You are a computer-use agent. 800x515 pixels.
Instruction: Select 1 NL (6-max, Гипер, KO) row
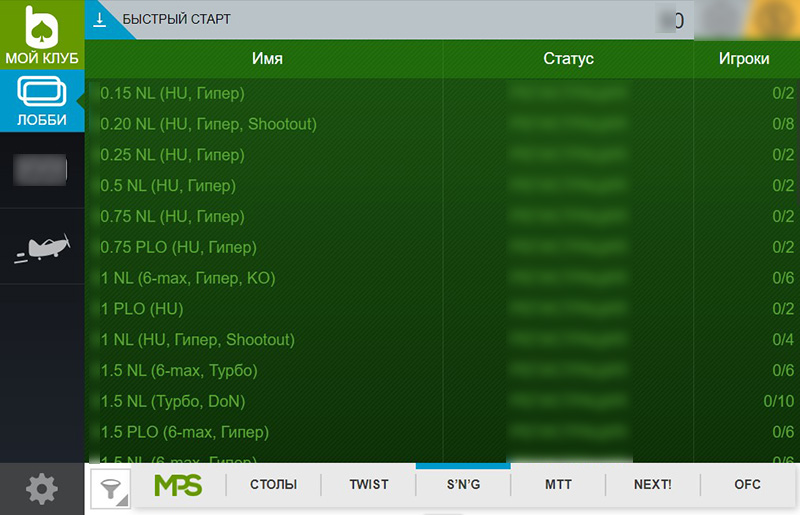pos(187,278)
